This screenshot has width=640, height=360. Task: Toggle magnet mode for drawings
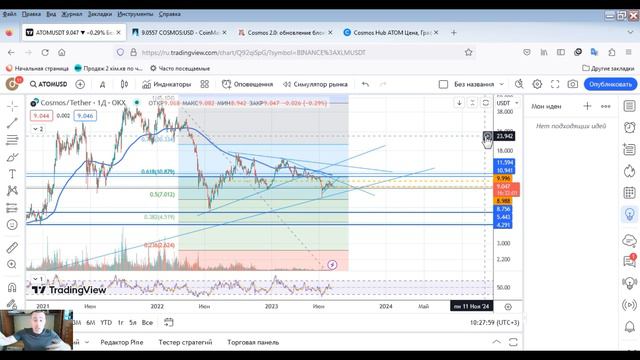12,287
